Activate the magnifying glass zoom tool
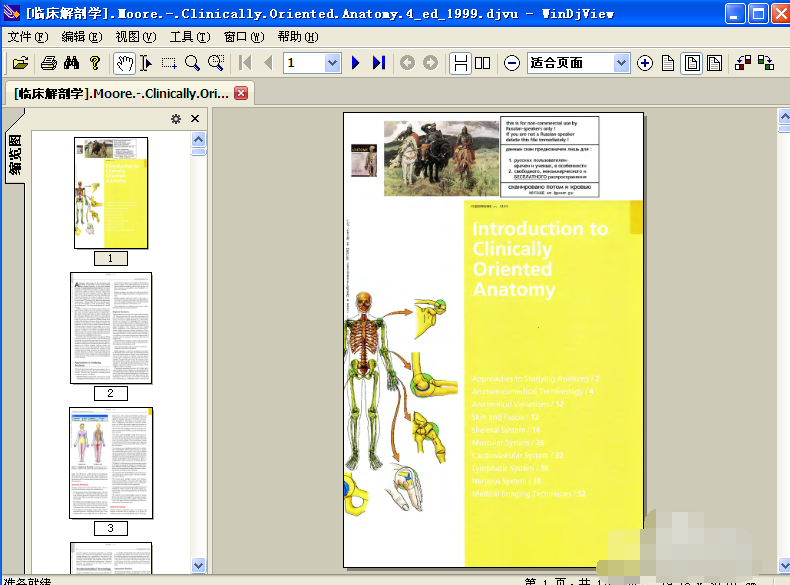Viewport: 790px width, 585px height. pos(192,63)
